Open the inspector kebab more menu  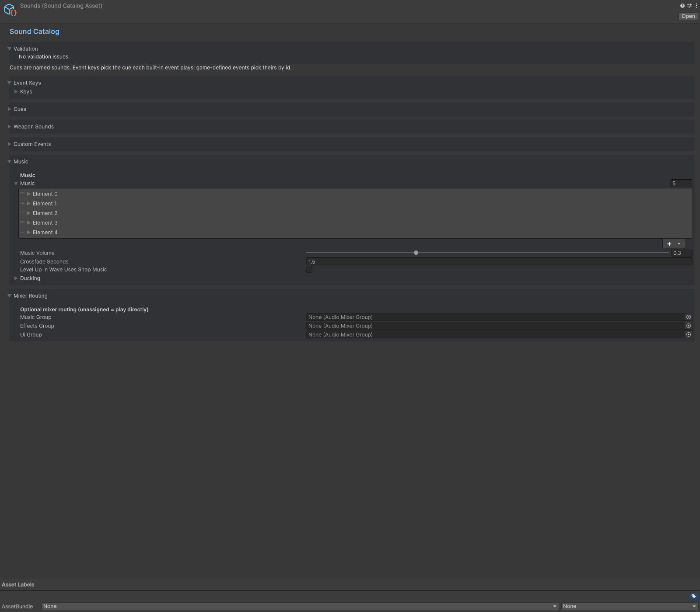point(696,6)
